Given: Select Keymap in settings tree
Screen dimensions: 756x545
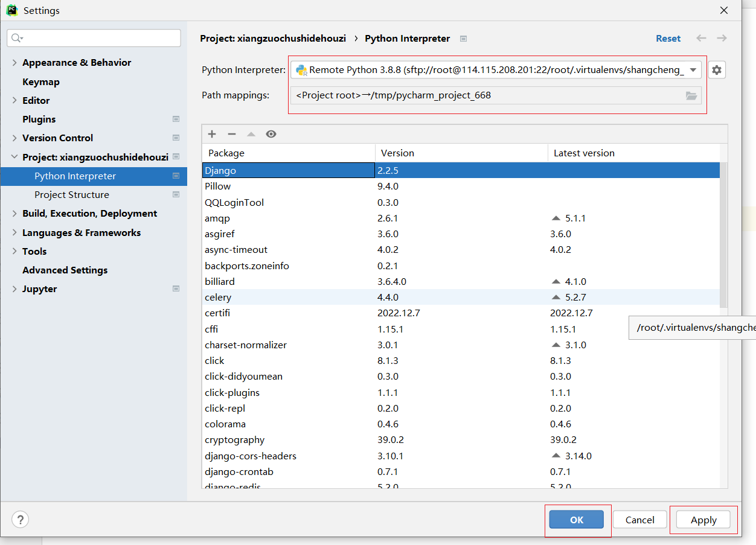Looking at the screenshot, I should point(41,81).
